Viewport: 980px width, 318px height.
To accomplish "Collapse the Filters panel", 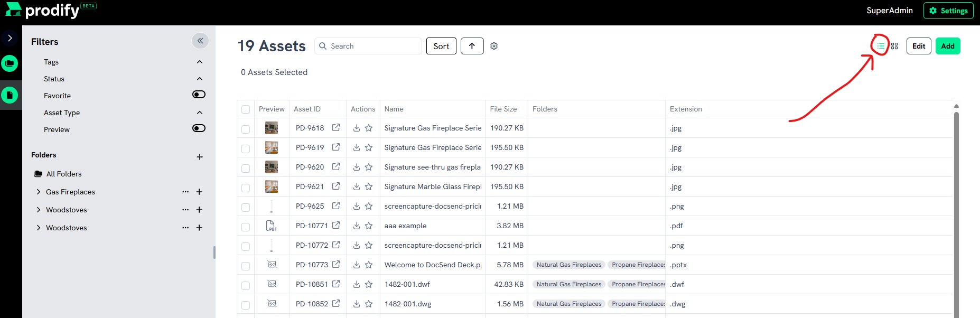I will [x=200, y=41].
